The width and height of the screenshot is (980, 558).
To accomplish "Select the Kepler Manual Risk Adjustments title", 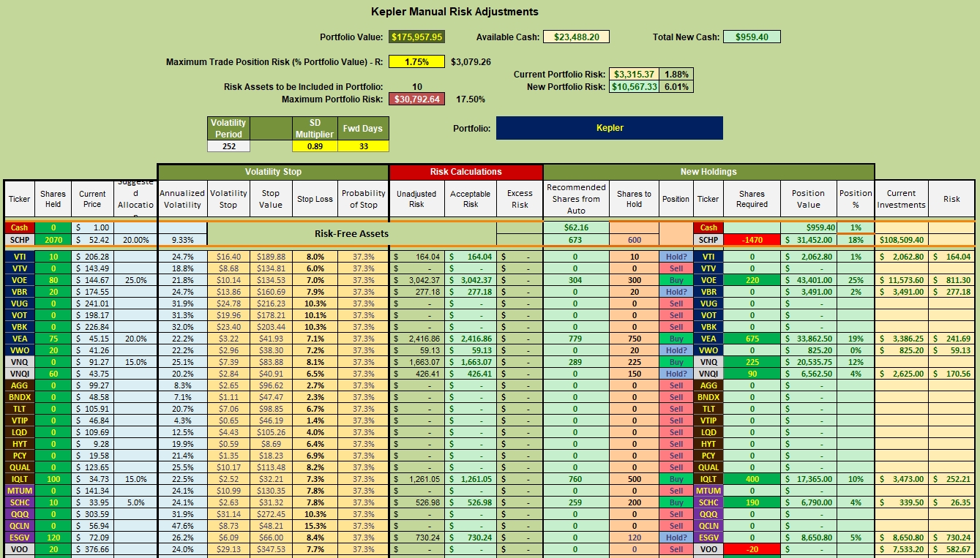I will (455, 12).
